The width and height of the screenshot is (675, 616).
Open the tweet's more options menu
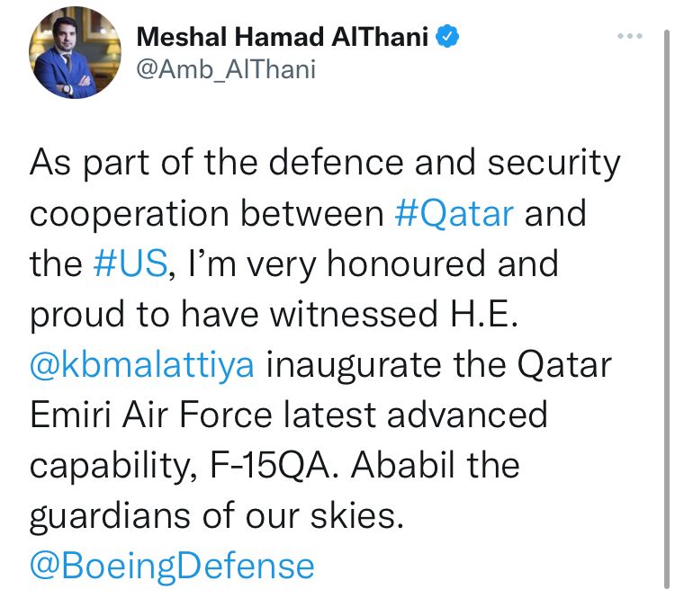(x=631, y=35)
